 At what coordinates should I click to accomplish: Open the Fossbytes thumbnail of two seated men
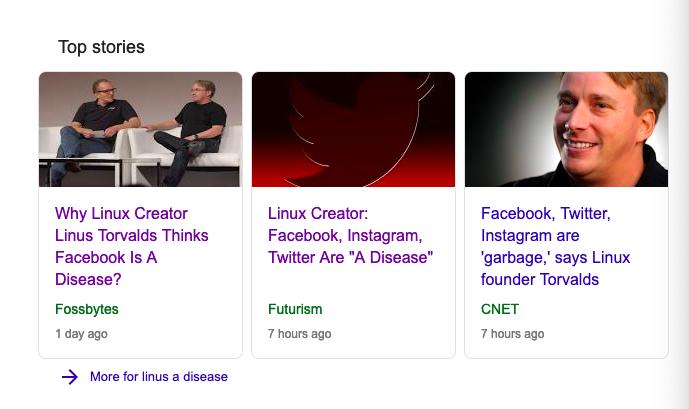[140, 129]
